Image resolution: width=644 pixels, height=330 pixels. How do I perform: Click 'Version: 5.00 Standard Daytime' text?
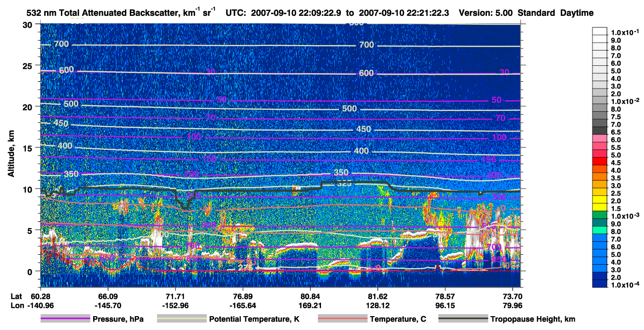coord(526,13)
